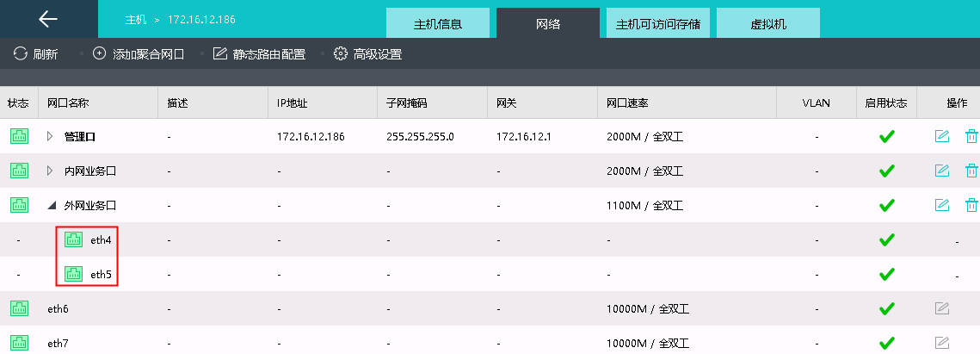
Task: Delete the 外网业务口 interface
Action: [x=971, y=205]
